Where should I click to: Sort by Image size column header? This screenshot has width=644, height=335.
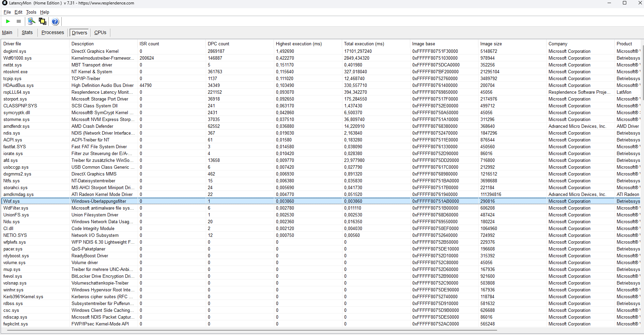coord(512,44)
